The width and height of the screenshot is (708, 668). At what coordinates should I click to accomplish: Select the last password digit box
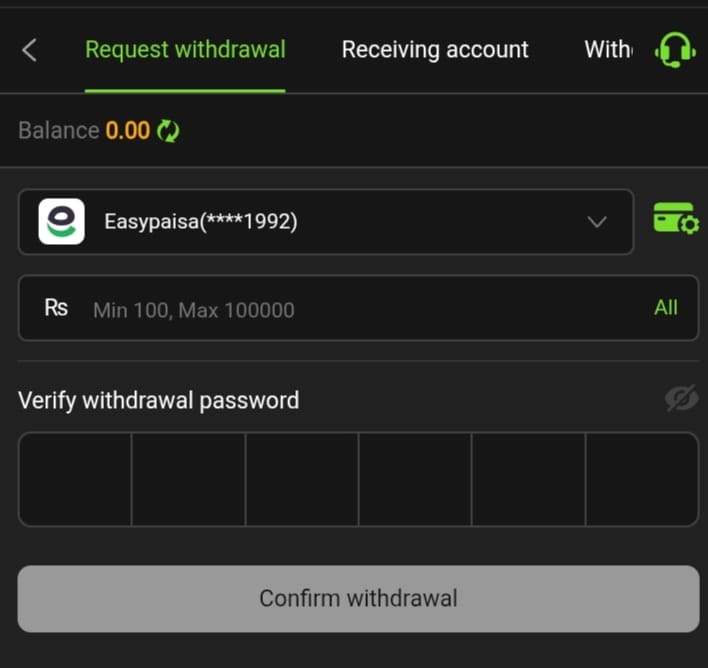(x=642, y=479)
